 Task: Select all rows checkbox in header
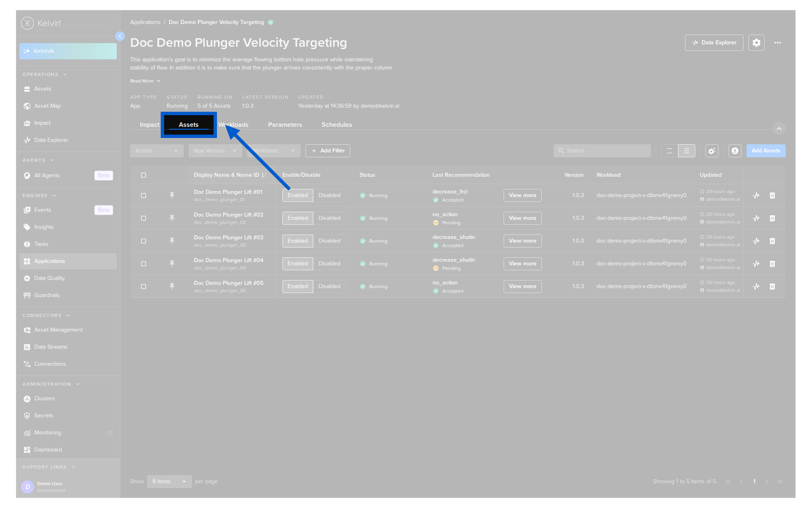(x=143, y=175)
